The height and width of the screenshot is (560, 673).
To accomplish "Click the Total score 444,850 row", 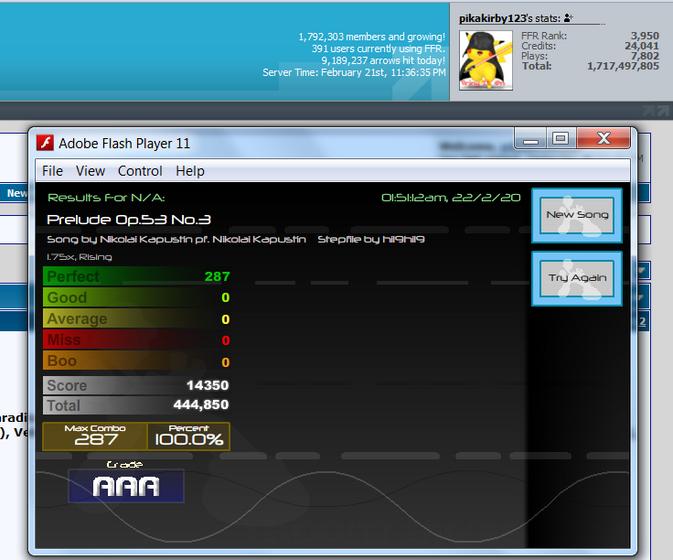I will [137, 405].
